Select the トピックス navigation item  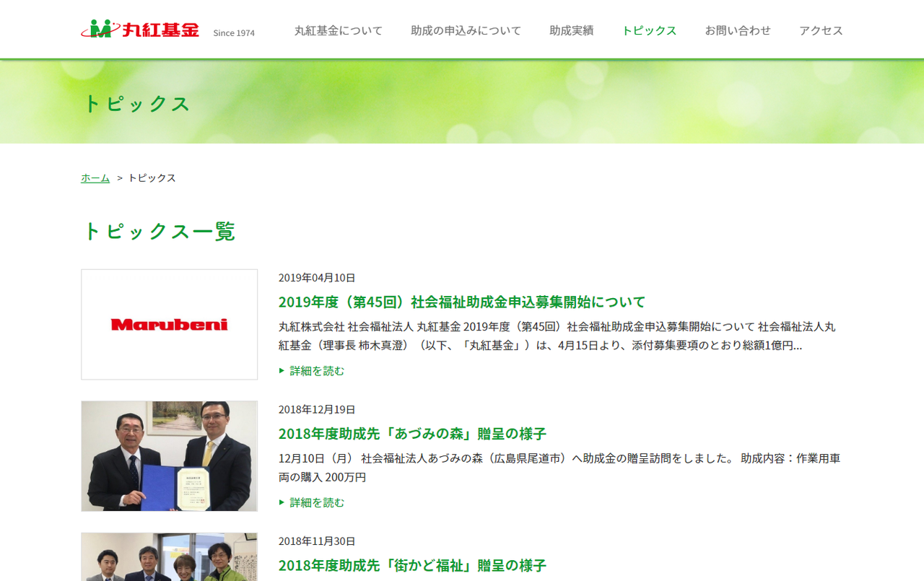pyautogui.click(x=649, y=30)
